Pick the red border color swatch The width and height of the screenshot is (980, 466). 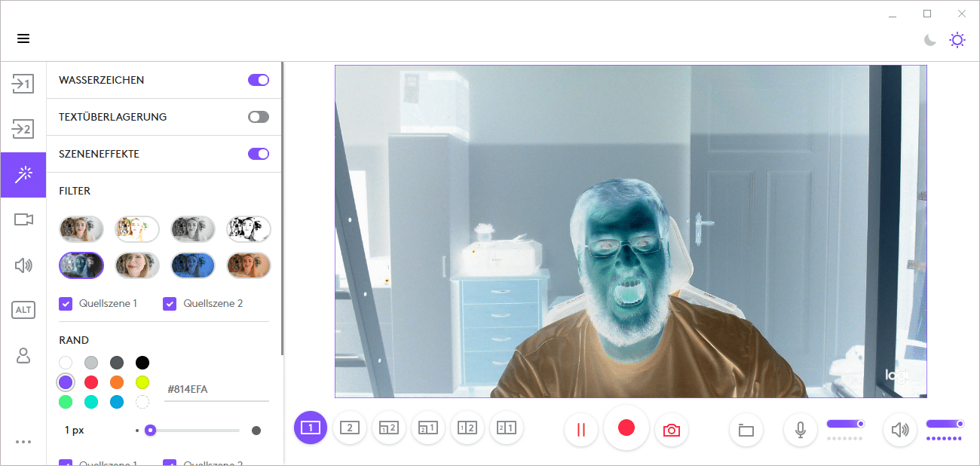tap(91, 382)
